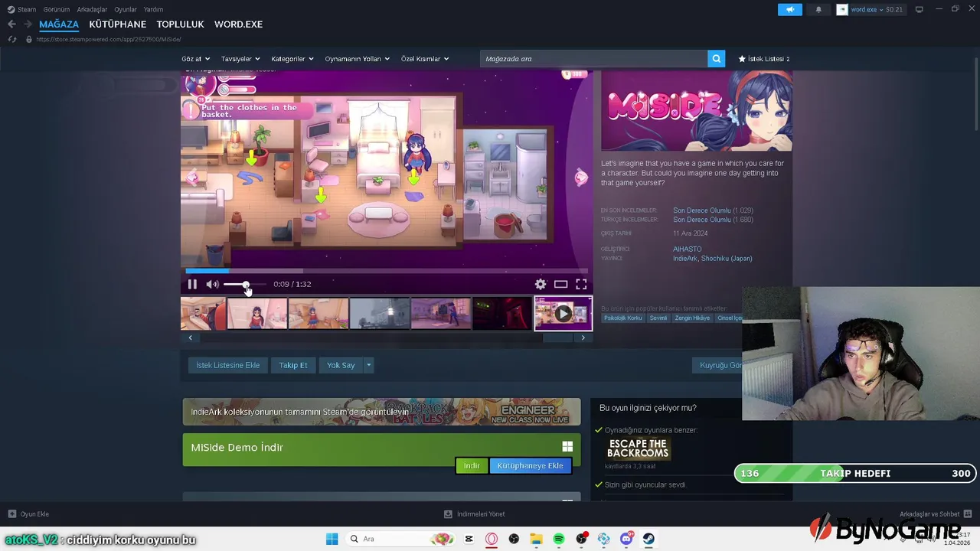Expand the Özel Kısımlar dropdown
Screen dimensions: 980x551
pyautogui.click(x=425, y=59)
